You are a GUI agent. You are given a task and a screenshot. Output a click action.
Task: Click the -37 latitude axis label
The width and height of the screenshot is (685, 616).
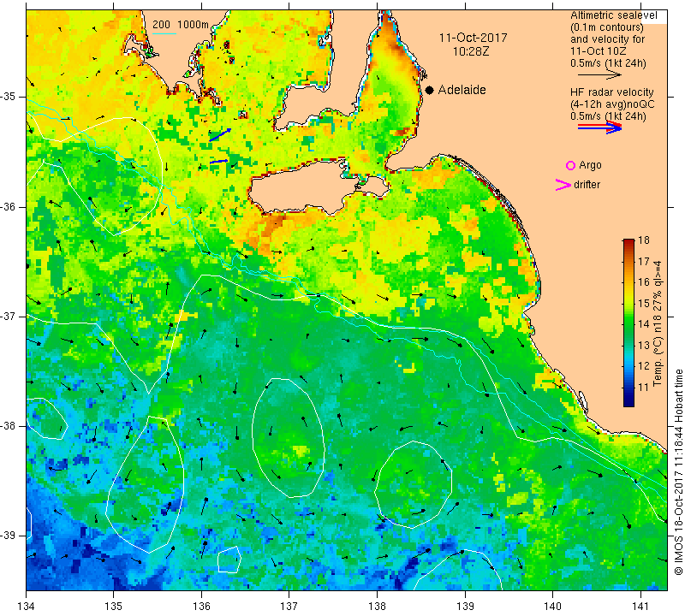click(9, 316)
